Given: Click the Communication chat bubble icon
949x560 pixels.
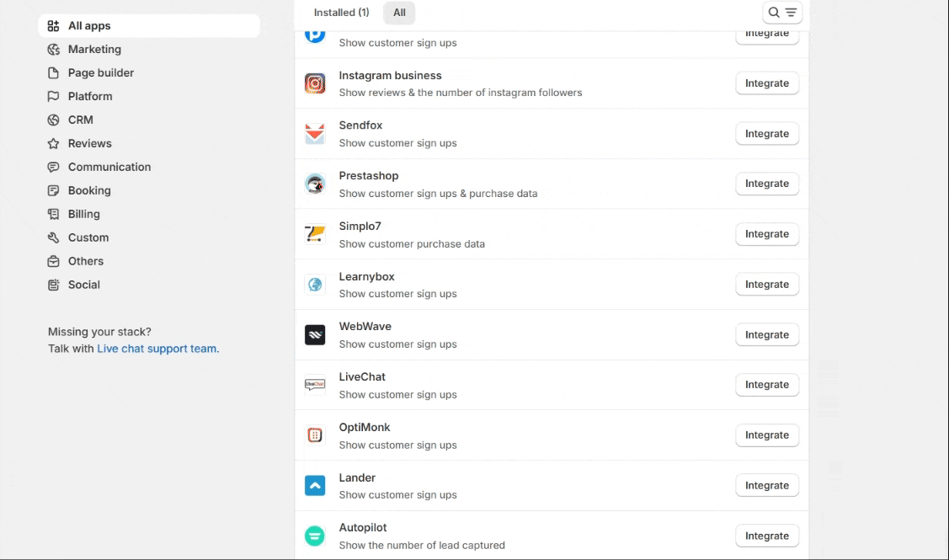Looking at the screenshot, I should (x=53, y=167).
